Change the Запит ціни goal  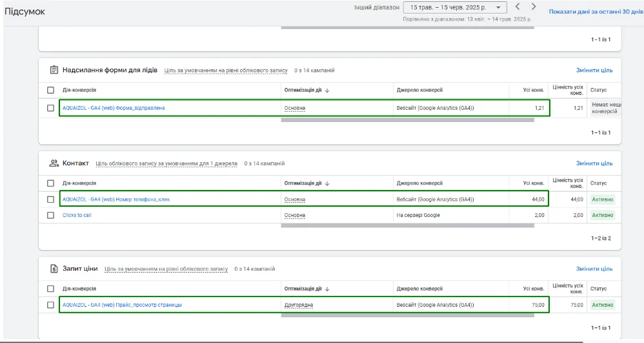click(594, 269)
